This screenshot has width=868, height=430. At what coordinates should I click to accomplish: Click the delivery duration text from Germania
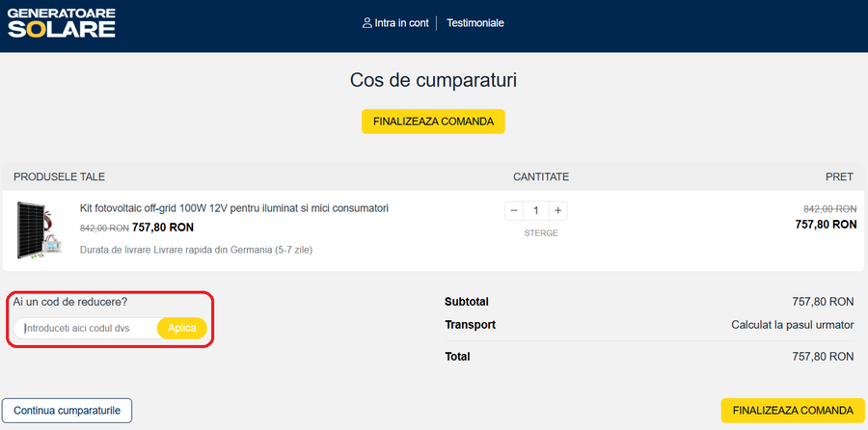196,250
